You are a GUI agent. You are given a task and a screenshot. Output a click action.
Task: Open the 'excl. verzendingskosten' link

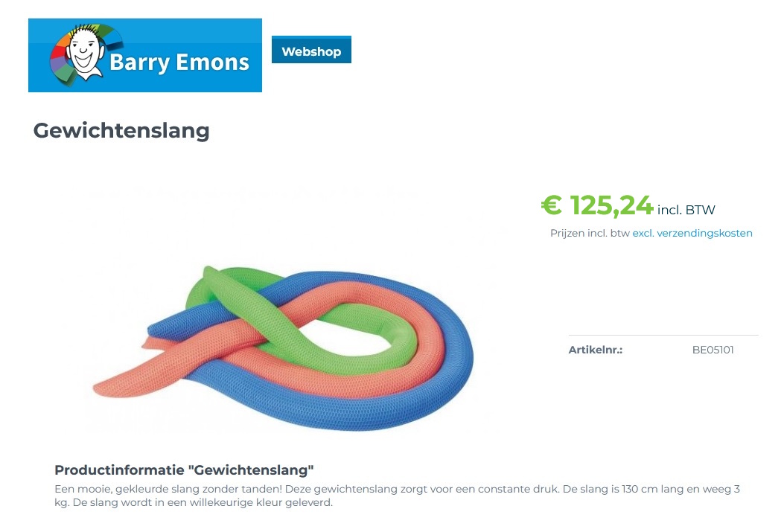coord(692,233)
